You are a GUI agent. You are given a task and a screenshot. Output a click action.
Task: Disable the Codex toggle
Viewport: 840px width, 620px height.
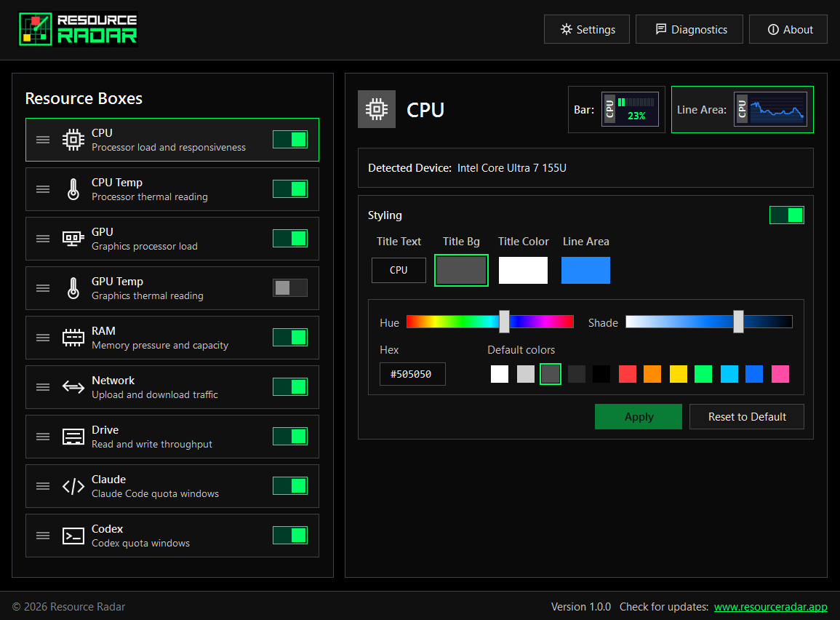[x=290, y=536]
